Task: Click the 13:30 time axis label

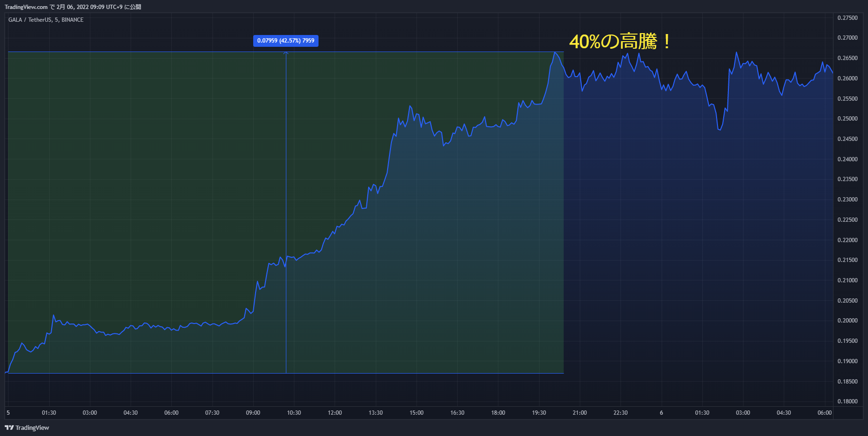Action: [x=376, y=413]
